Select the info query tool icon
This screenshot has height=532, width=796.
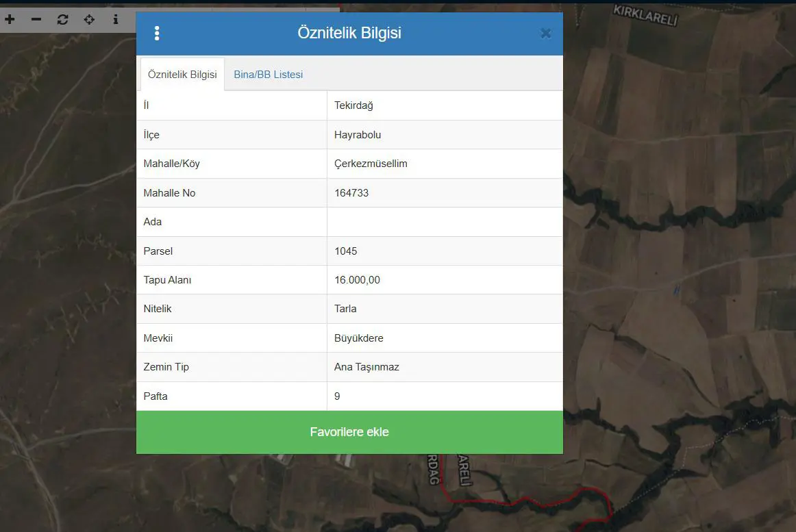click(x=116, y=19)
